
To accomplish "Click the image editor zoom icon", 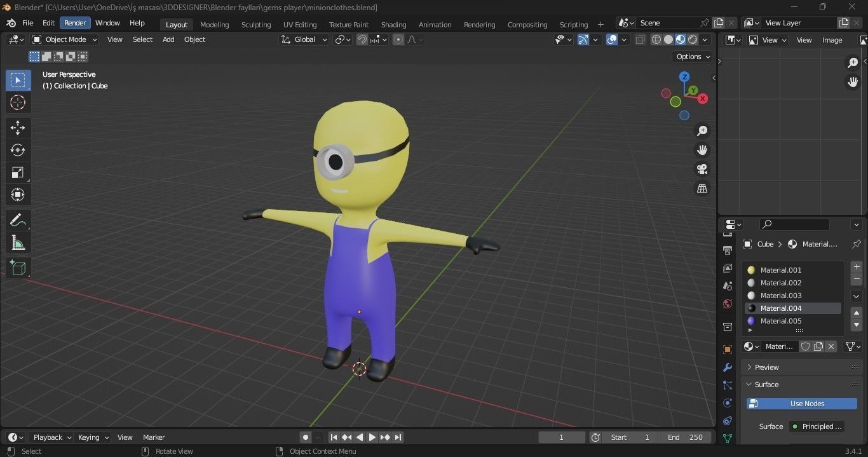I will [853, 62].
